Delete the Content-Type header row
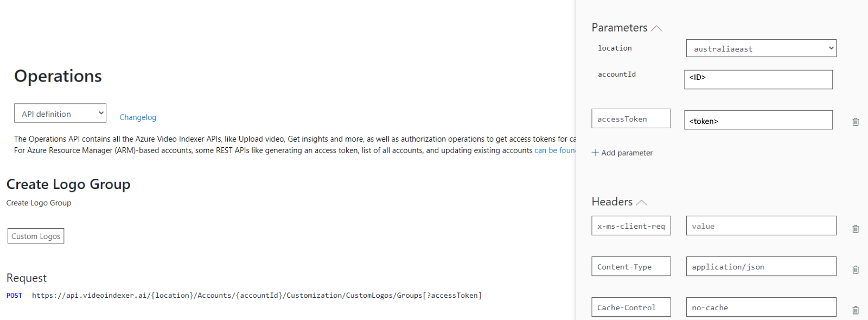This screenshot has height=320, width=868. [x=856, y=269]
